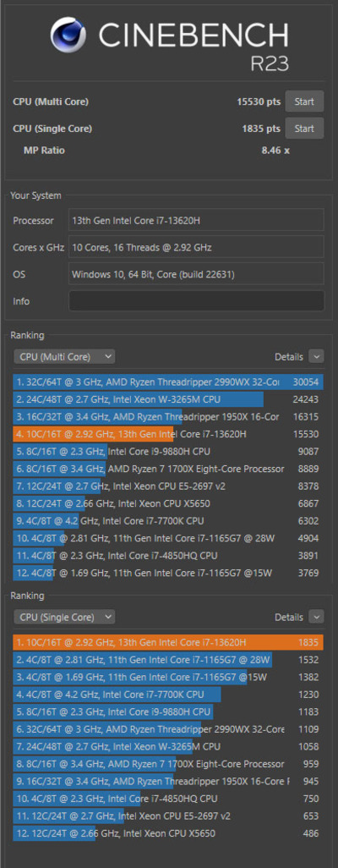Select the orange i7-13620H single core row

pos(168,642)
